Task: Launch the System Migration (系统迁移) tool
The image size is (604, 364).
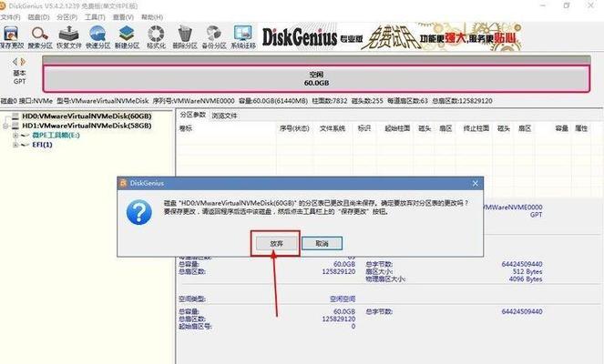Action: pos(243,37)
